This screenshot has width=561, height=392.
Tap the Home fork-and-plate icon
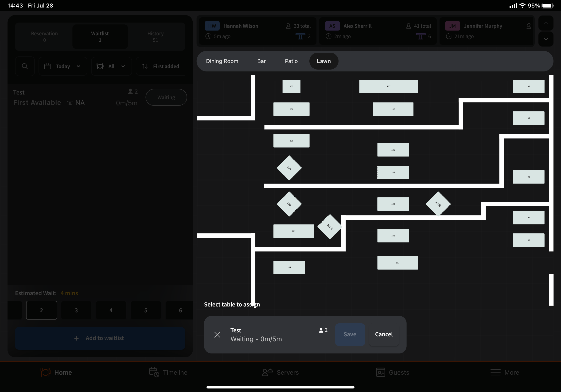tap(45, 372)
